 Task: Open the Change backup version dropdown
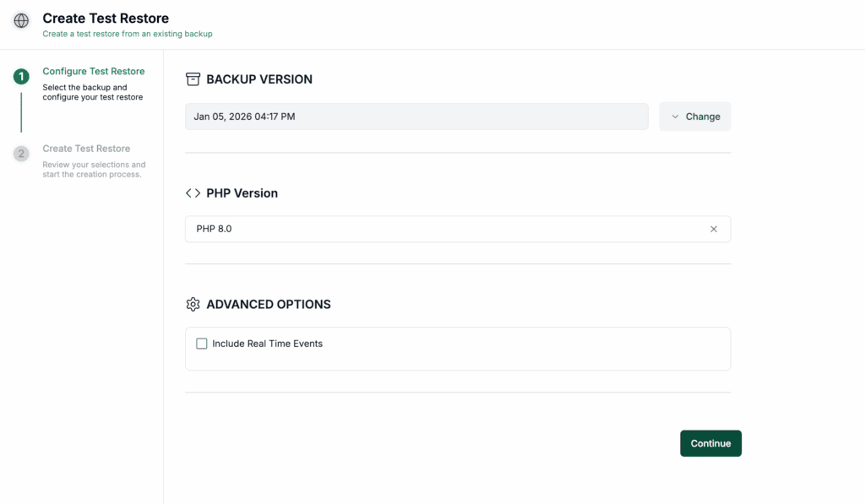tap(694, 117)
